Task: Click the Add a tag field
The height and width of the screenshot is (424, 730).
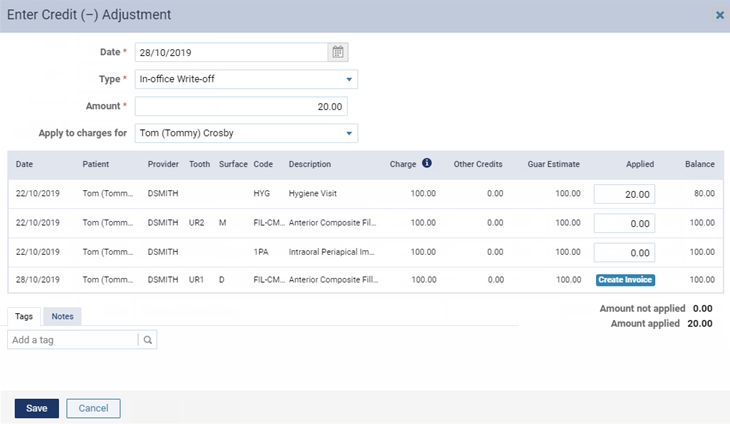Action: tap(73, 340)
